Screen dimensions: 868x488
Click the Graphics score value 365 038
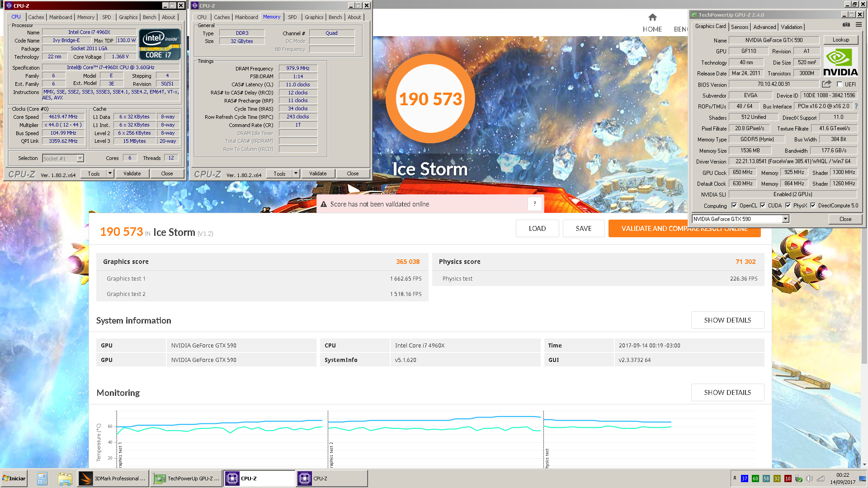pyautogui.click(x=408, y=262)
